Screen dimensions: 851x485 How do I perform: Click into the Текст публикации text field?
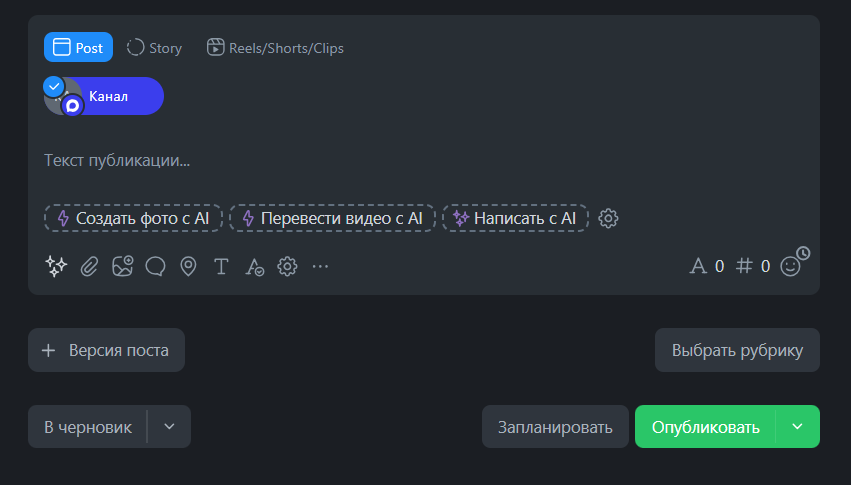[400, 160]
